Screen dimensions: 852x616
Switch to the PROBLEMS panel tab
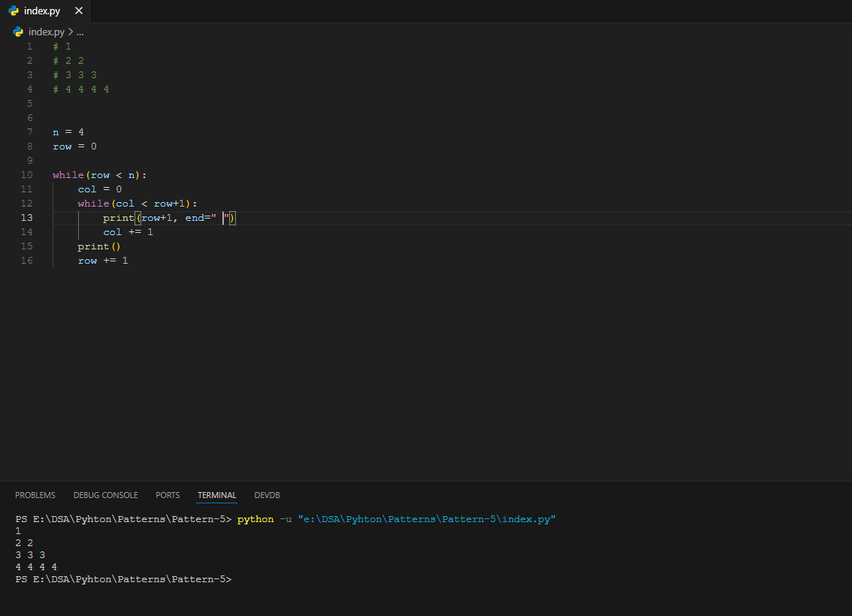click(x=35, y=495)
